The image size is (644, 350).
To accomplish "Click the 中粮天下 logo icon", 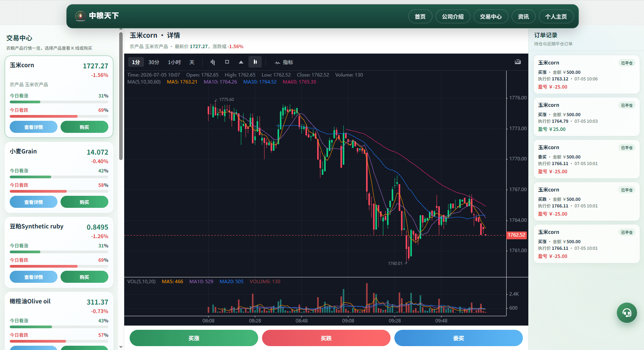I will 80,16.
